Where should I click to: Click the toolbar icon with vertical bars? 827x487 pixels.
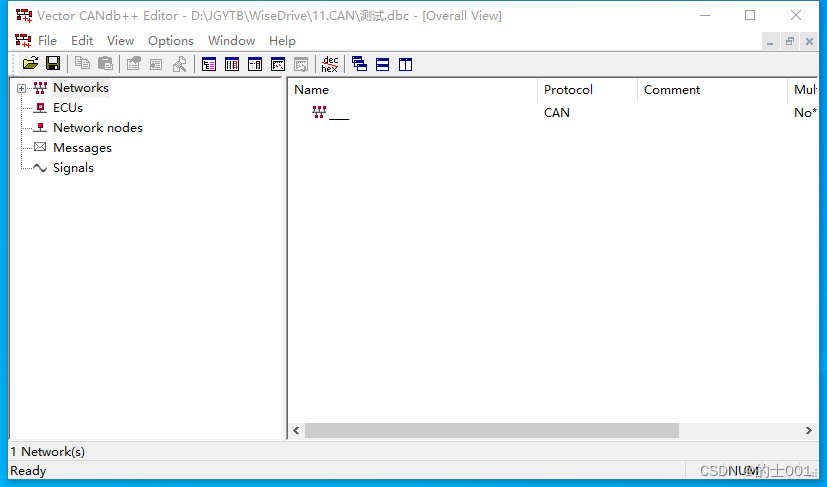[x=232, y=64]
